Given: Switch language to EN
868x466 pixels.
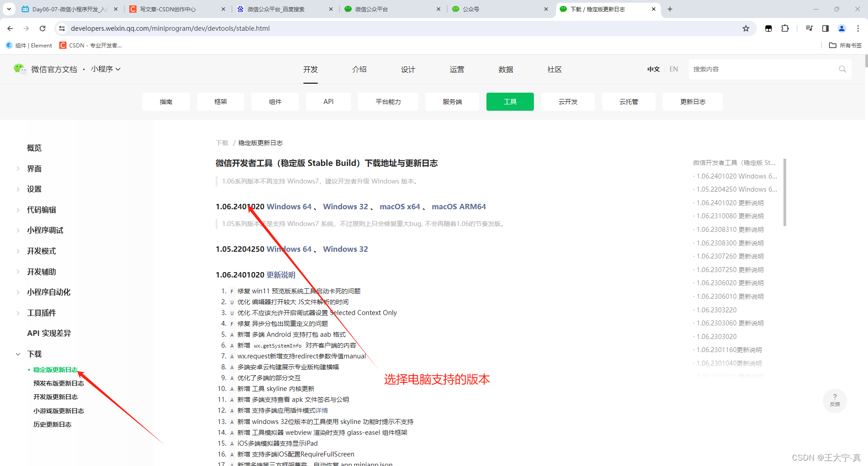Looking at the screenshot, I should (x=674, y=69).
